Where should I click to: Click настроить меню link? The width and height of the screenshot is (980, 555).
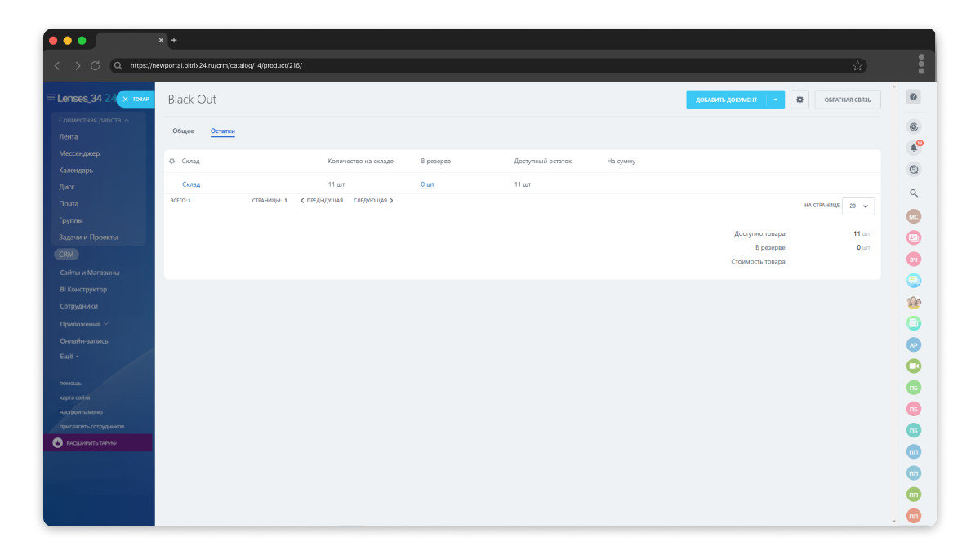[81, 412]
